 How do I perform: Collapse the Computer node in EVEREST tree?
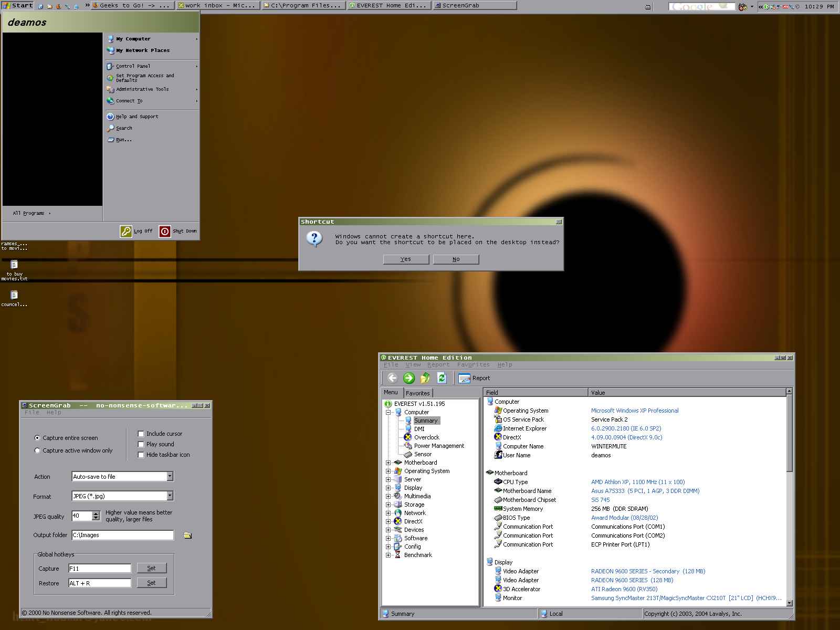pos(388,412)
